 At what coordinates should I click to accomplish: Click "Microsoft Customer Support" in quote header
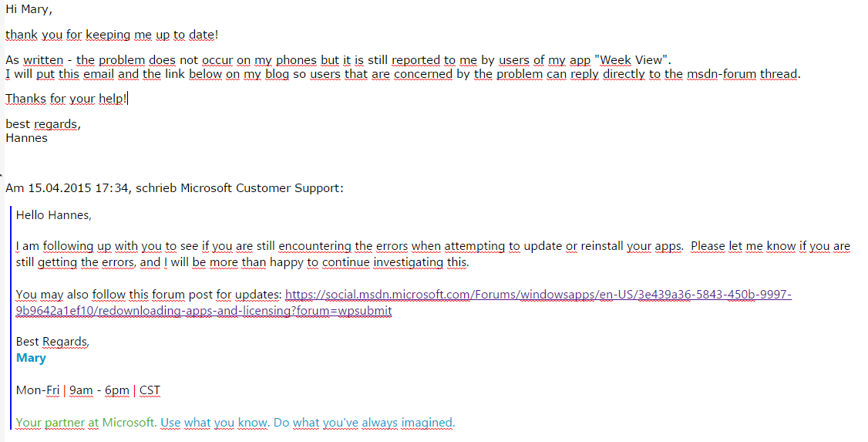tap(261, 188)
